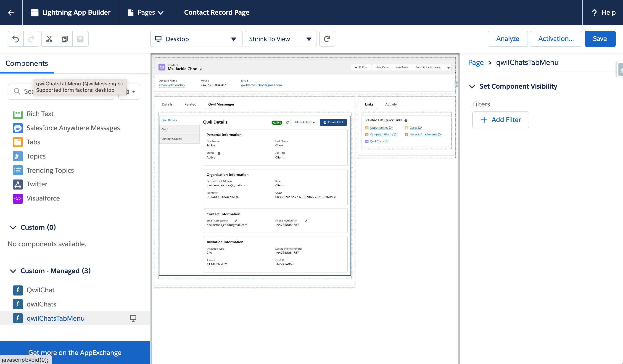Select the Tabs component icon
This screenshot has height=364, width=623.
click(18, 142)
